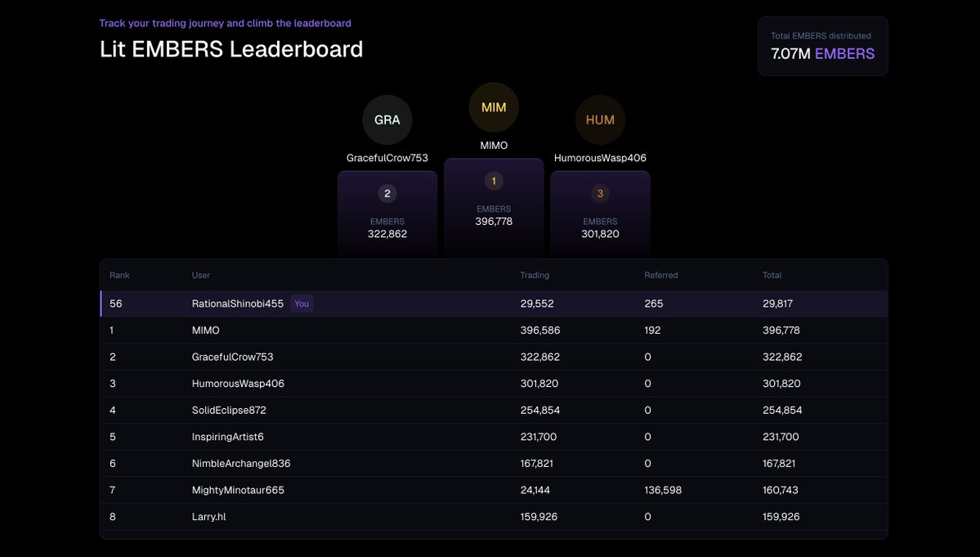Click HumorousWasp406 name above the podium
This screenshot has width=980, height=557.
pyautogui.click(x=600, y=158)
